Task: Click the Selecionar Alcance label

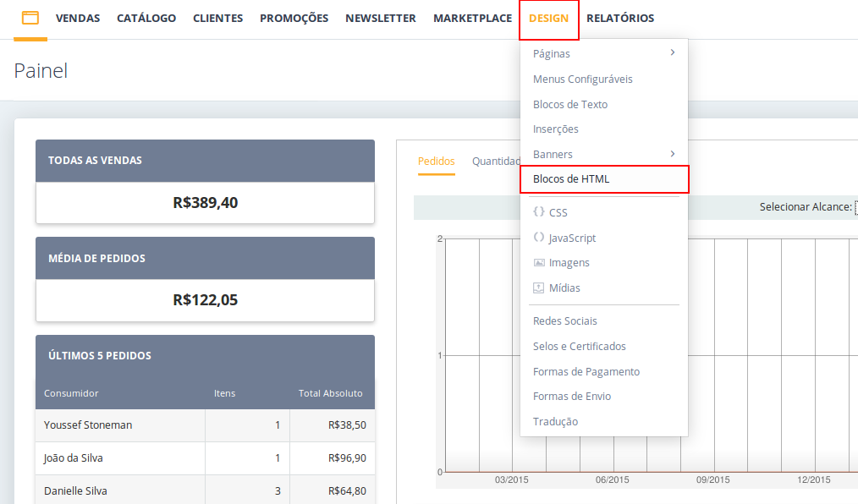Action: 806,206
